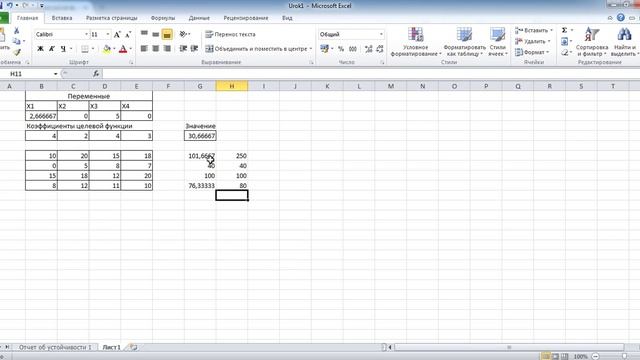Open the Вставка ribbon tab
This screenshot has width=640, height=360.
point(62,18)
